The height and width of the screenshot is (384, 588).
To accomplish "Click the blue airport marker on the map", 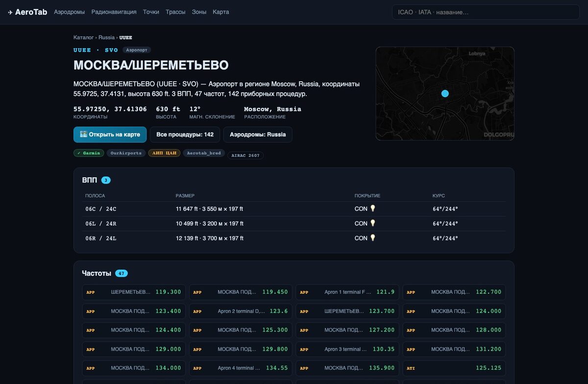I will coord(445,93).
